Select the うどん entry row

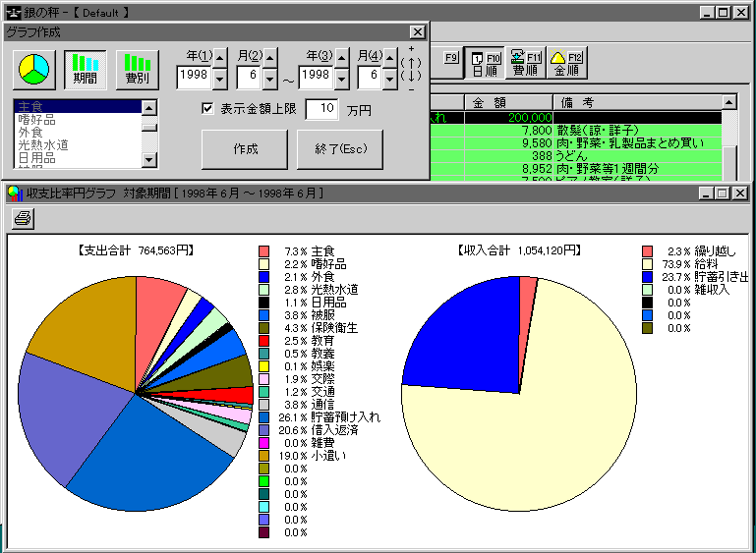pyautogui.click(x=576, y=156)
